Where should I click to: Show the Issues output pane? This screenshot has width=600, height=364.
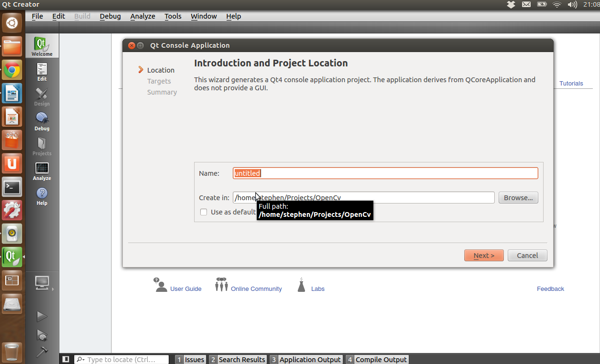pos(190,359)
